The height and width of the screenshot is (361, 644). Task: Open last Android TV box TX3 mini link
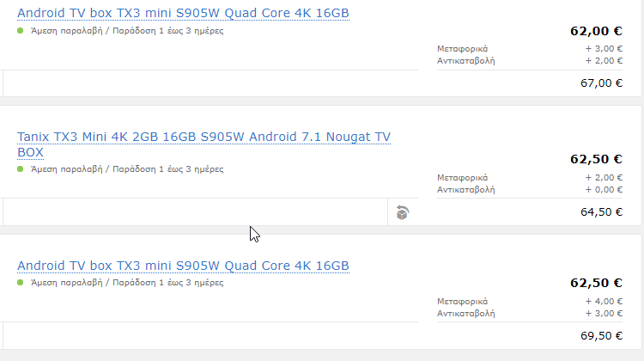click(x=183, y=266)
